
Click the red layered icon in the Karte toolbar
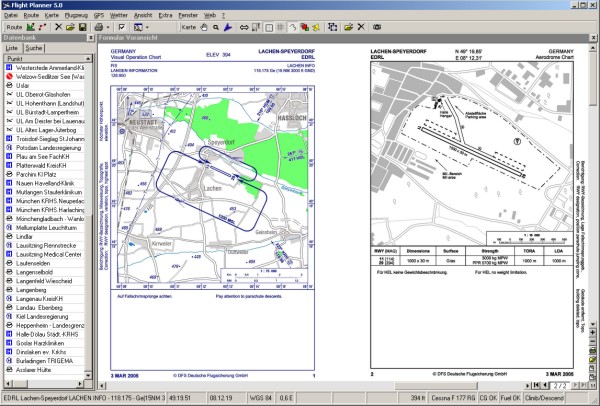[305, 27]
